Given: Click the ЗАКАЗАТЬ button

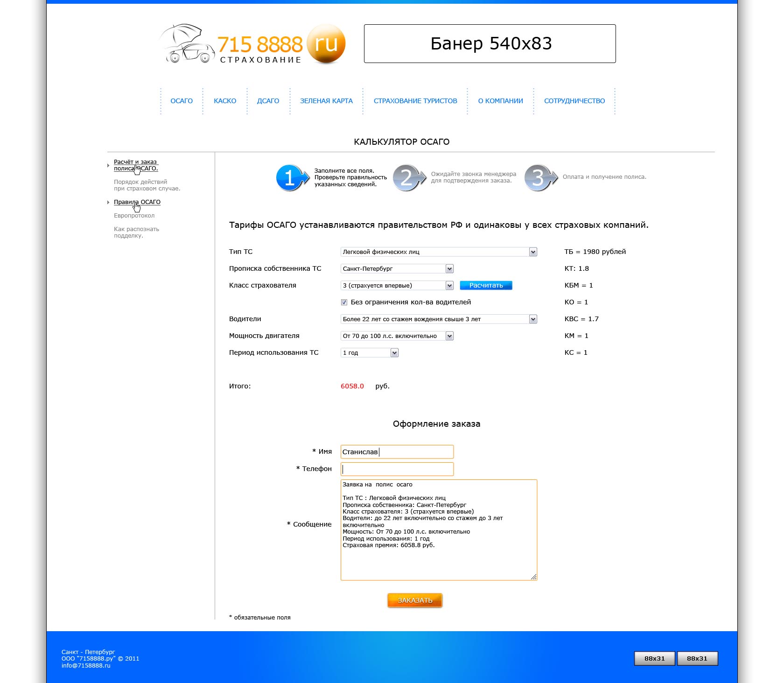Looking at the screenshot, I should coord(415,600).
